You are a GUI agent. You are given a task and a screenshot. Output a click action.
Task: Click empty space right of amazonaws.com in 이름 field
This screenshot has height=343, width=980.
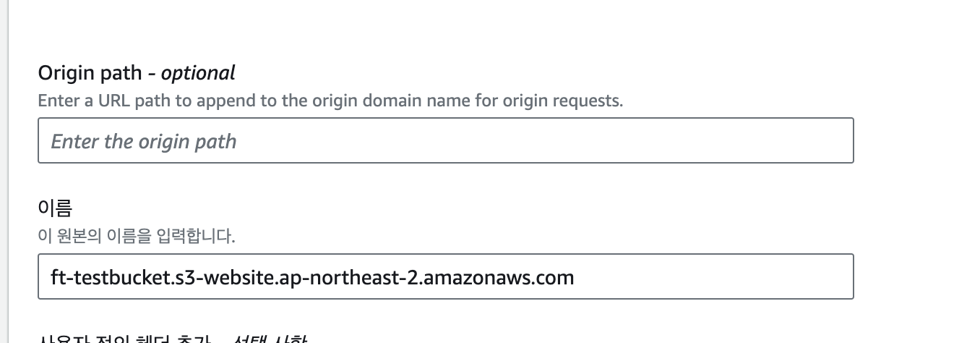click(712, 276)
